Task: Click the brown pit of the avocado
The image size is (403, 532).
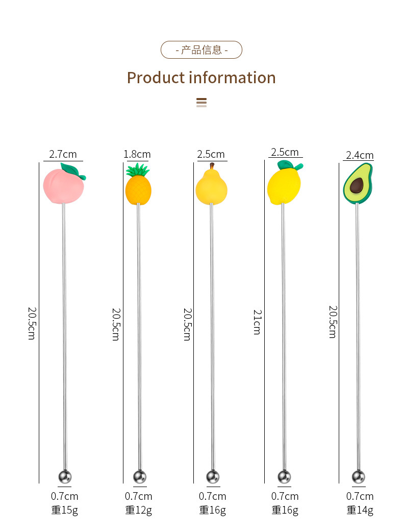Action: (x=357, y=186)
